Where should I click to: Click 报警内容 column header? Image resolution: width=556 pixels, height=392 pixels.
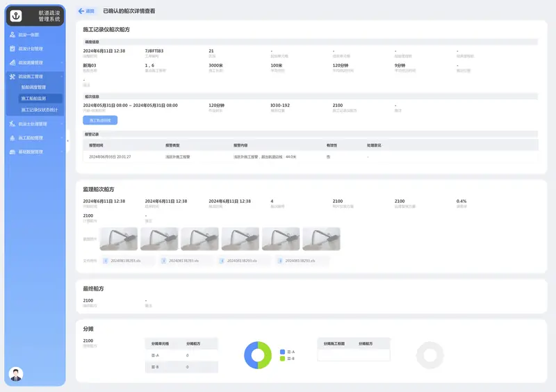pos(240,145)
